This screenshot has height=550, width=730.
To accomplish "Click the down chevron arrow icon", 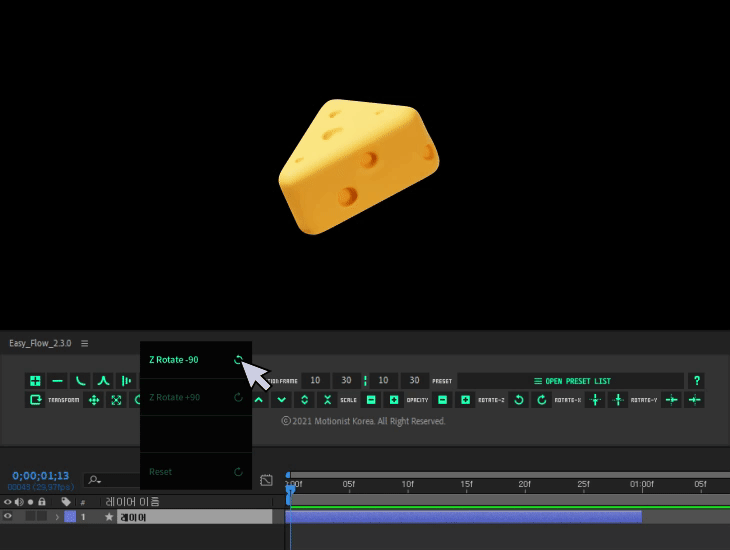I will [282, 400].
